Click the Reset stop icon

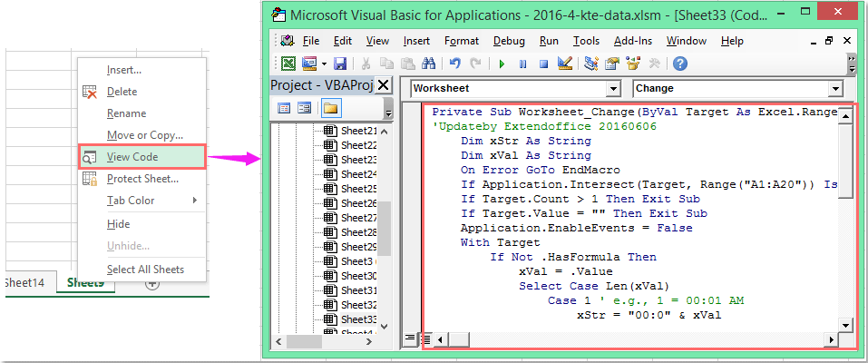[544, 64]
